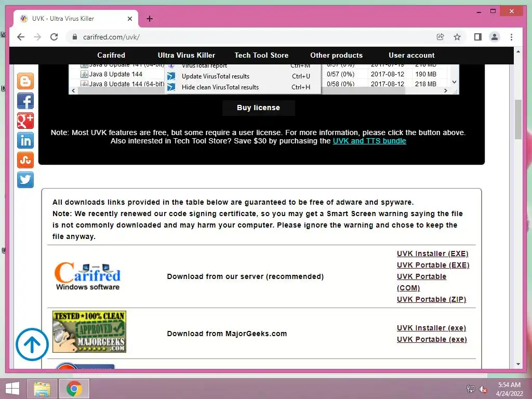This screenshot has height=399, width=532.
Task: Click the address bar URL
Action: [x=111, y=37]
